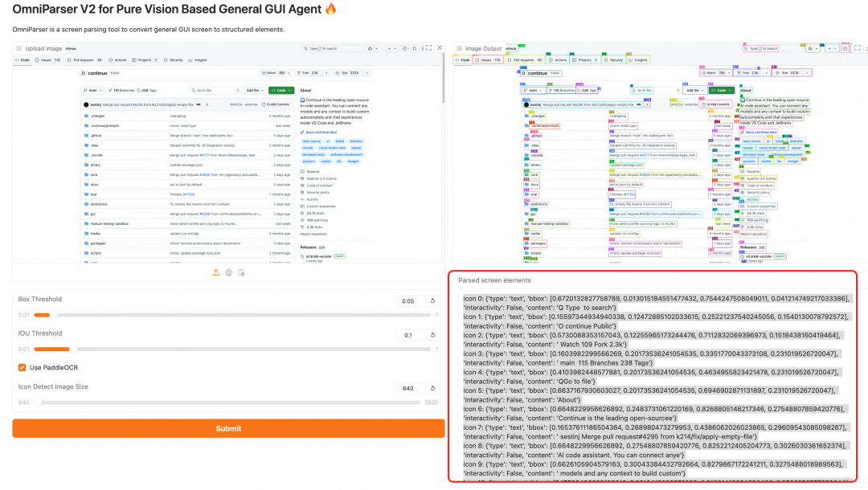The width and height of the screenshot is (868, 490).
Task: Click the Box Threshold number field
Action: (x=411, y=301)
